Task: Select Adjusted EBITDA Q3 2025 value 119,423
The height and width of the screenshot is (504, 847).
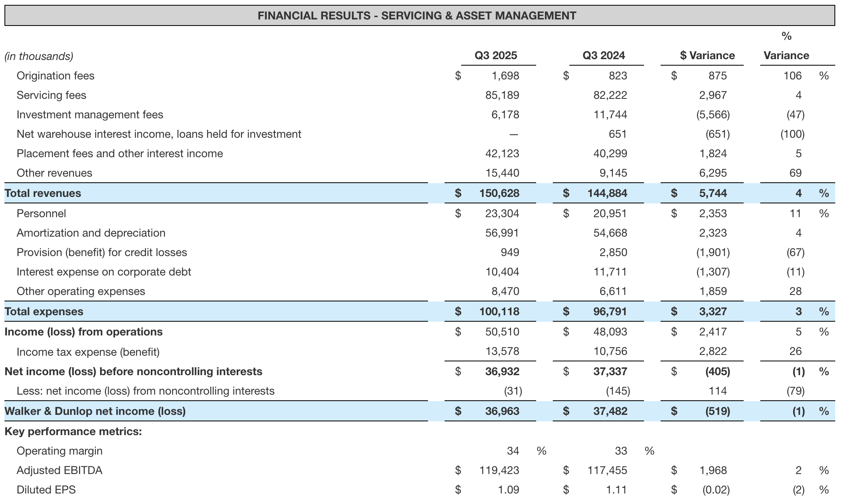Action: click(x=499, y=470)
